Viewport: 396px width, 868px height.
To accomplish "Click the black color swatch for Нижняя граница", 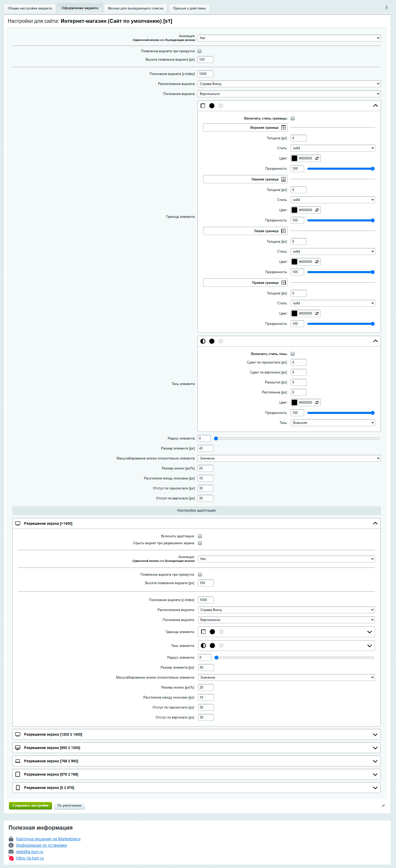I will 295,210.
